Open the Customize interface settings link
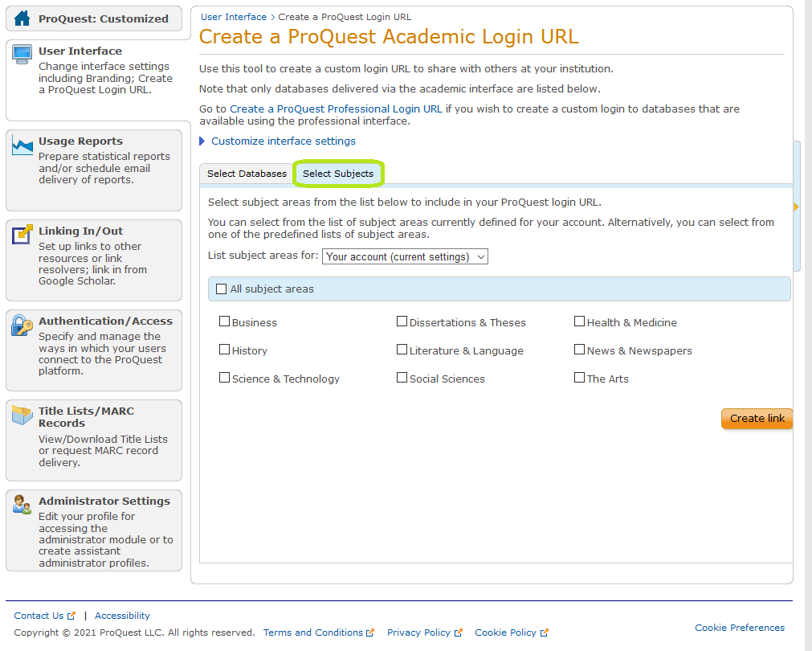 coord(284,141)
